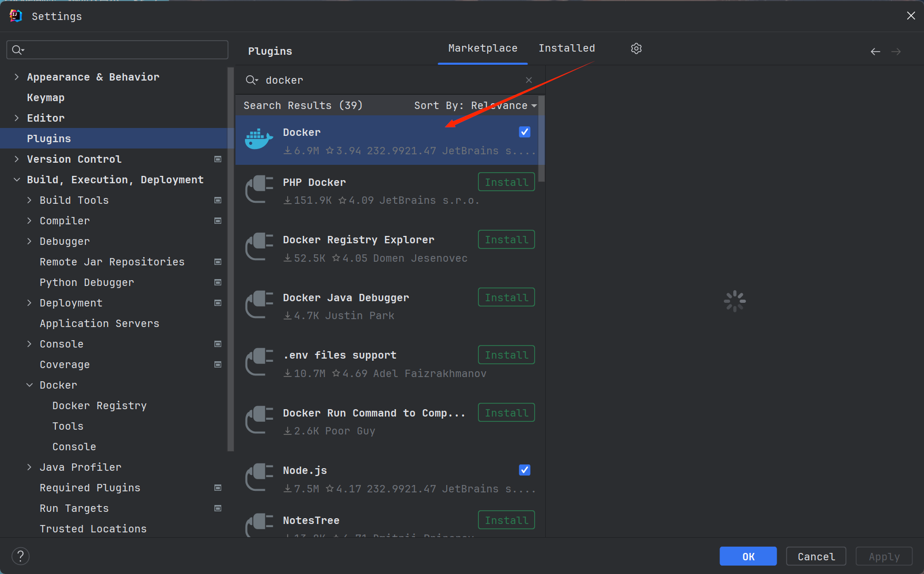Expand the Editor settings node

[16, 118]
